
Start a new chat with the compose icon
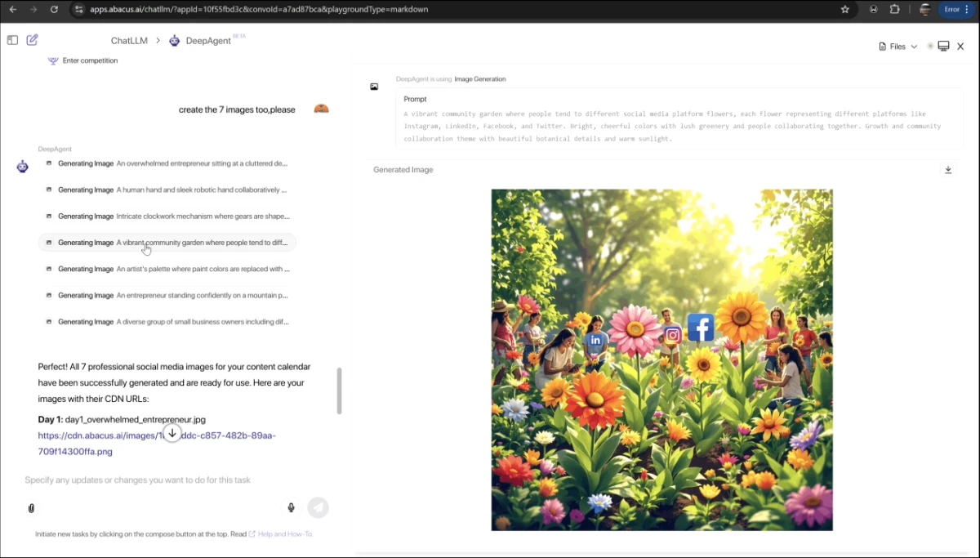[33, 40]
